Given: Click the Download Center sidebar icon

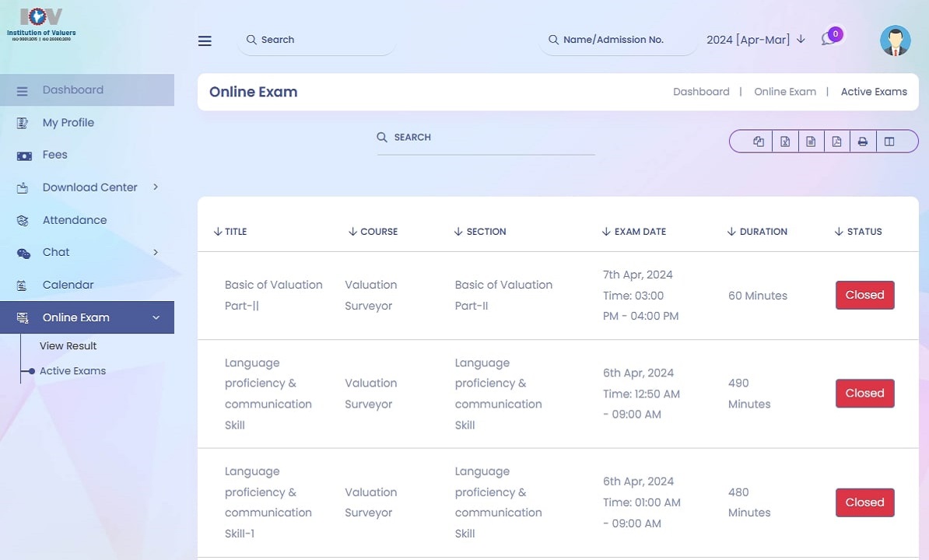Looking at the screenshot, I should pos(23,188).
